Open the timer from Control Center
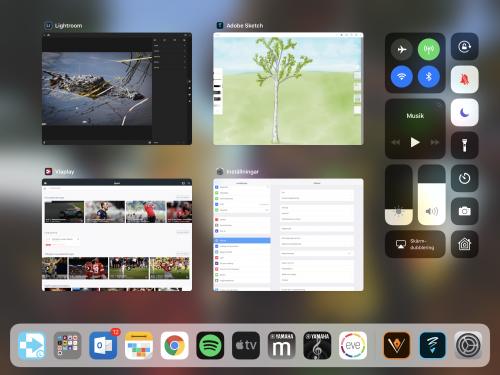Image resolution: width=500 pixels, height=375 pixels. coord(465,178)
